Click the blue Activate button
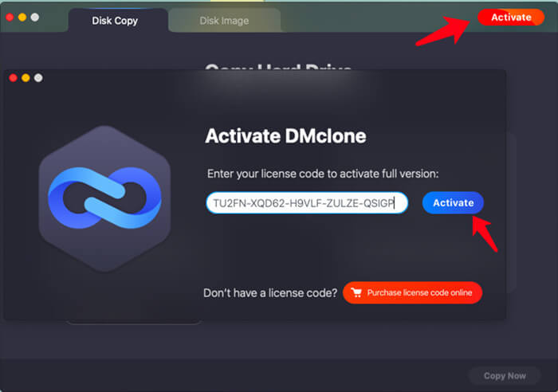The height and width of the screenshot is (392, 558). (x=453, y=203)
